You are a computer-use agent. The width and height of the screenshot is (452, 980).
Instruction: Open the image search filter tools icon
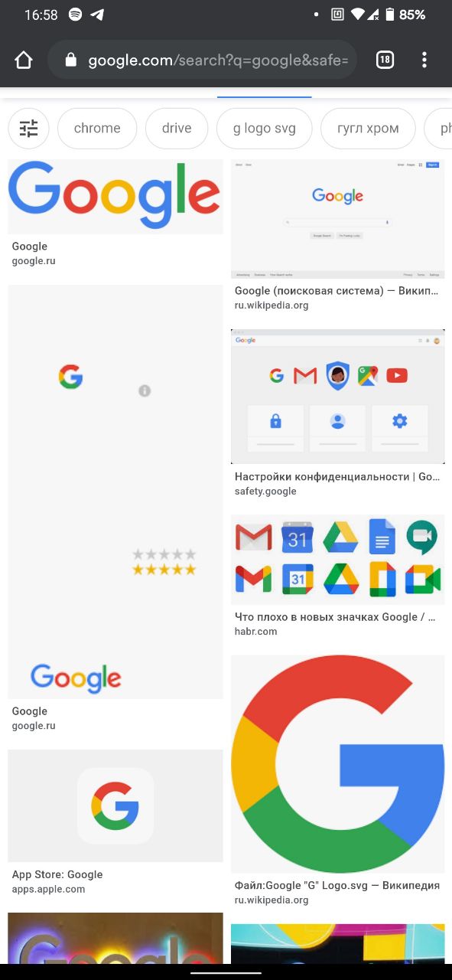click(28, 129)
